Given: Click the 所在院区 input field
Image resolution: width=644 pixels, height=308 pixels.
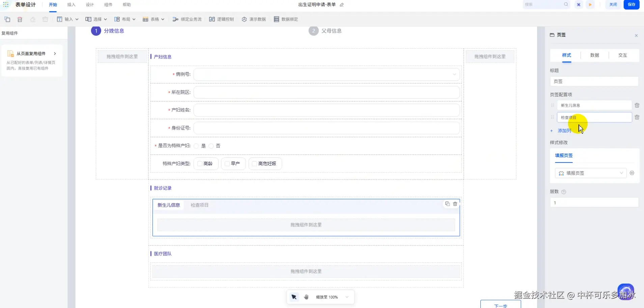Looking at the screenshot, I should point(327,92).
